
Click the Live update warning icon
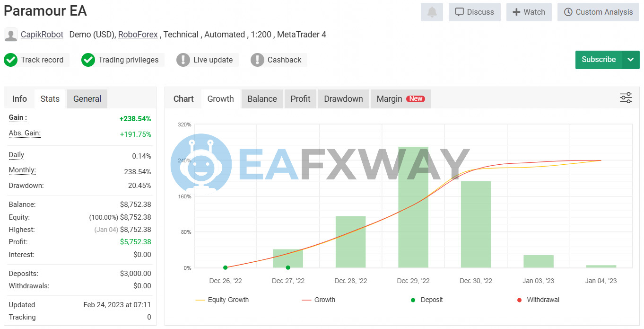pos(183,60)
